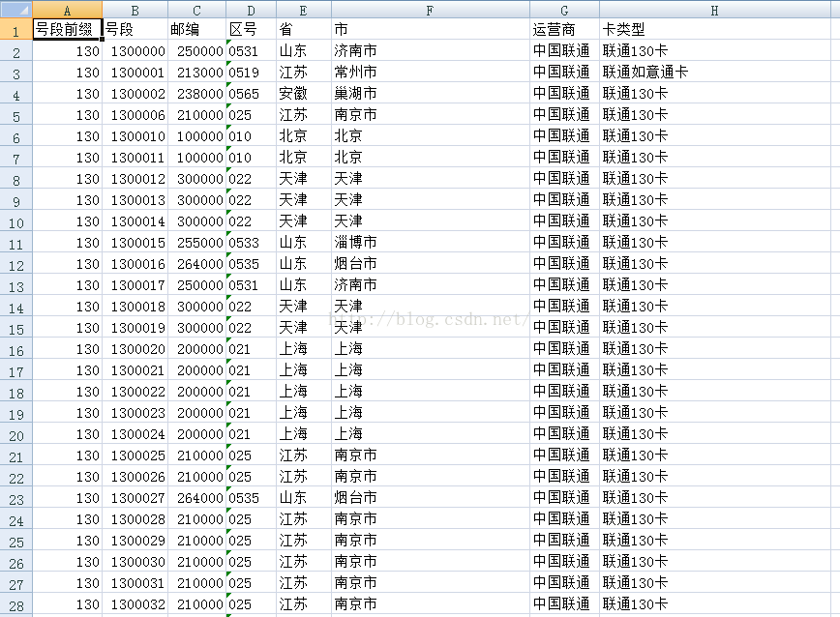Select column G header
Viewport: 840px width, 617px height.
[x=564, y=10]
